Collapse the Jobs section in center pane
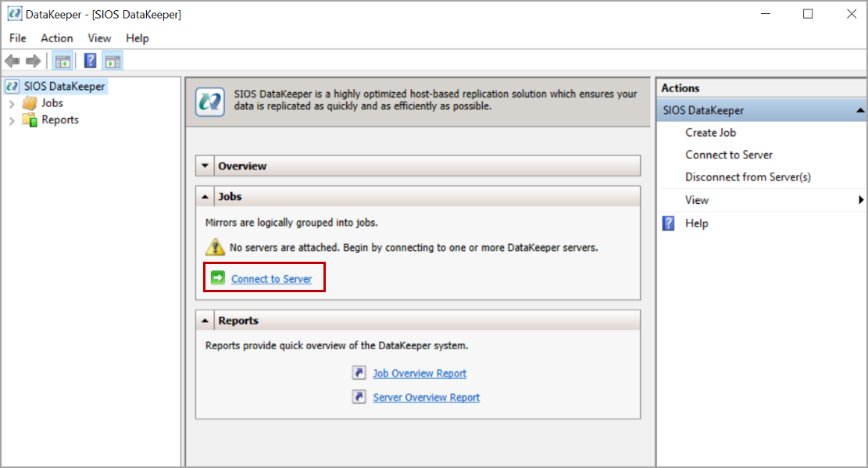The width and height of the screenshot is (868, 468). click(x=205, y=197)
